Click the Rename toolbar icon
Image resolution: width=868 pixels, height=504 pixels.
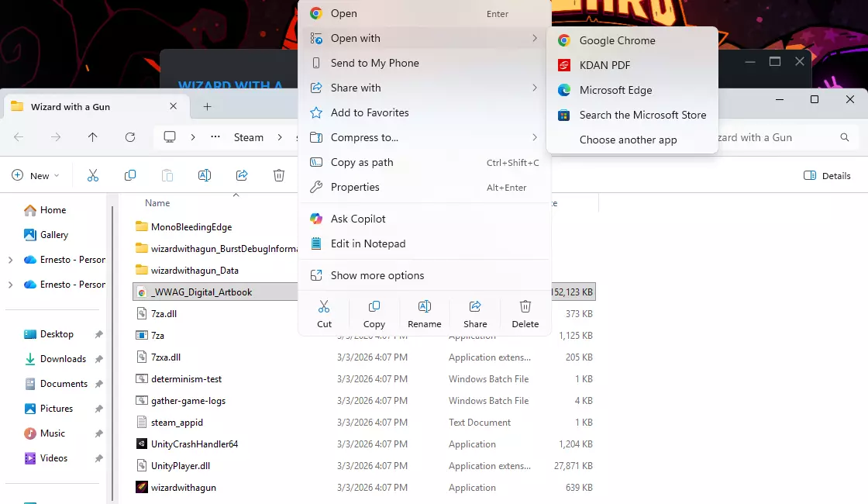pyautogui.click(x=205, y=175)
